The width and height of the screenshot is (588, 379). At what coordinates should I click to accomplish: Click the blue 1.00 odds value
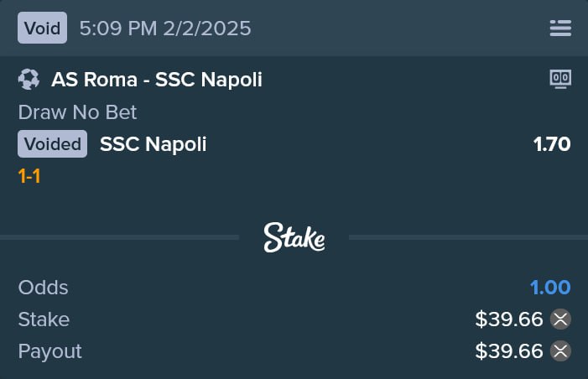point(550,288)
